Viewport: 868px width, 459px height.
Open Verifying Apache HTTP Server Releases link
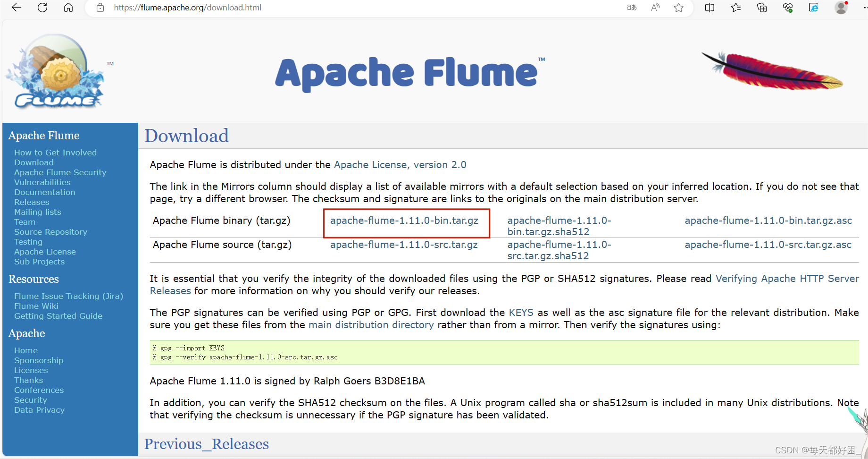(x=787, y=279)
